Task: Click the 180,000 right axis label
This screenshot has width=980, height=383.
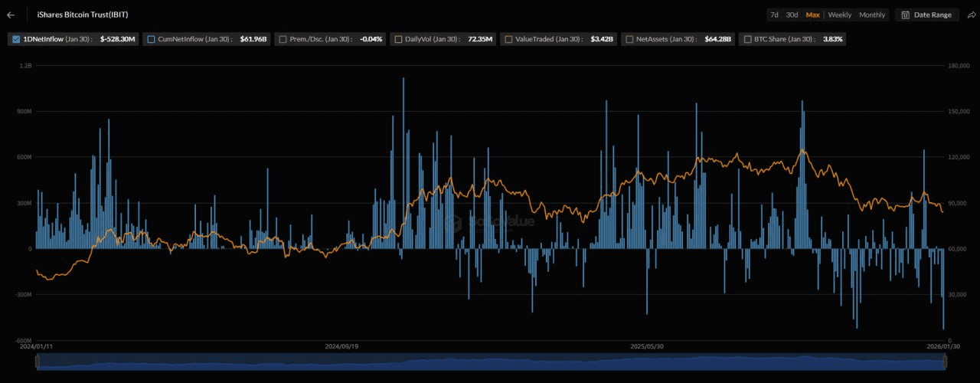Action: tap(959, 66)
